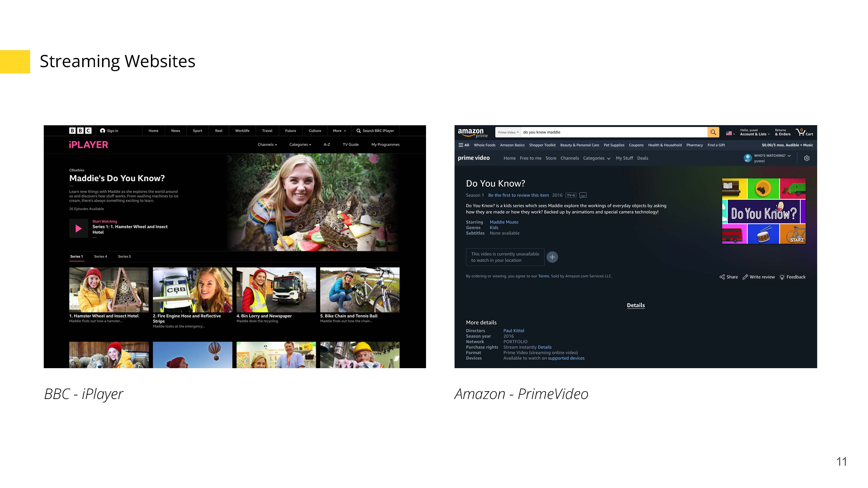Open BBC Sport nav item
The width and height of the screenshot is (868, 488).
pyautogui.click(x=198, y=131)
